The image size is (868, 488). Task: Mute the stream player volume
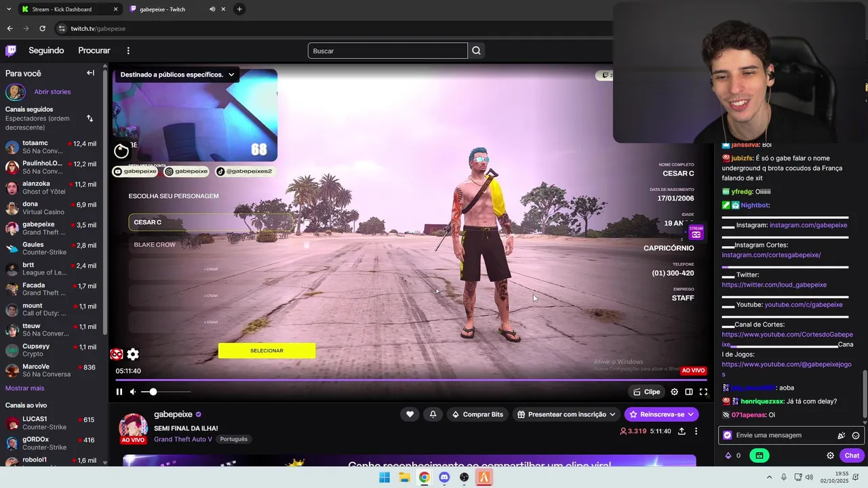coord(134,392)
